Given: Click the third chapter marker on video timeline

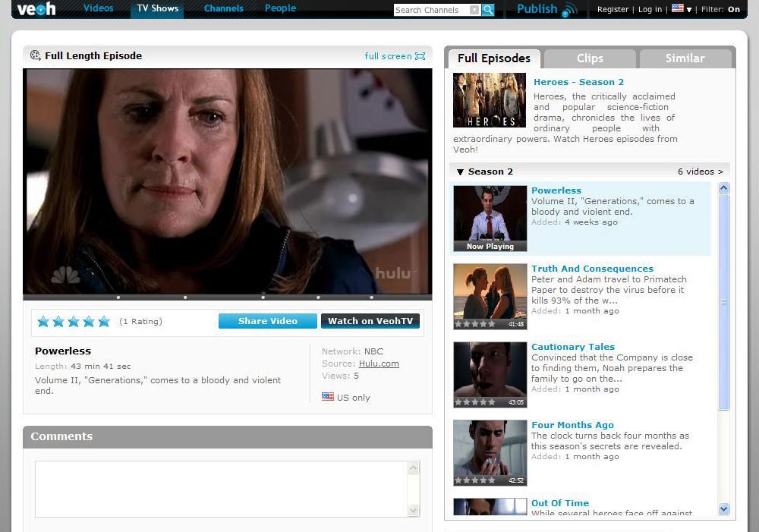Looking at the screenshot, I should point(263,297).
